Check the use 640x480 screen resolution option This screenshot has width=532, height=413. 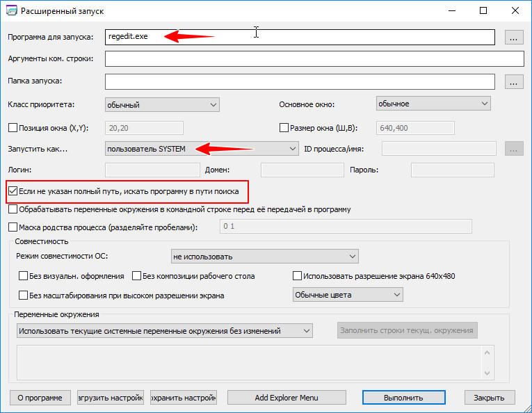point(297,276)
